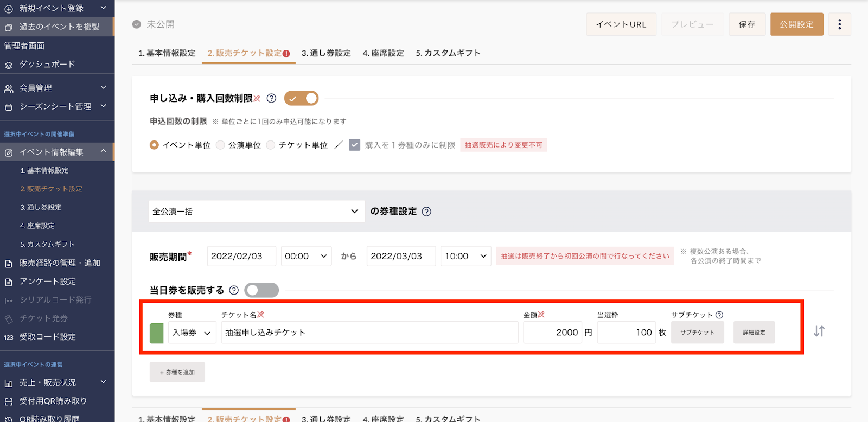The width and height of the screenshot is (868, 422).
Task: Click the 券種を追加 button
Action: 177,372
